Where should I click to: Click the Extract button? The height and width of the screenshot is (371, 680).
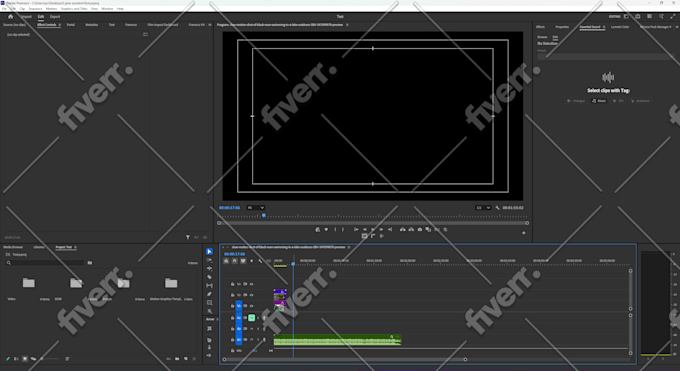click(411, 230)
